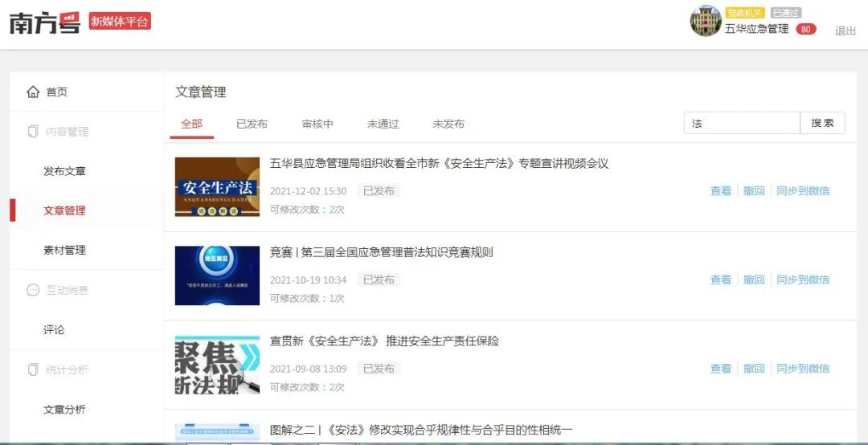Image resolution: width=868 pixels, height=445 pixels.
Task: Click the search input containing 法
Action: click(742, 123)
